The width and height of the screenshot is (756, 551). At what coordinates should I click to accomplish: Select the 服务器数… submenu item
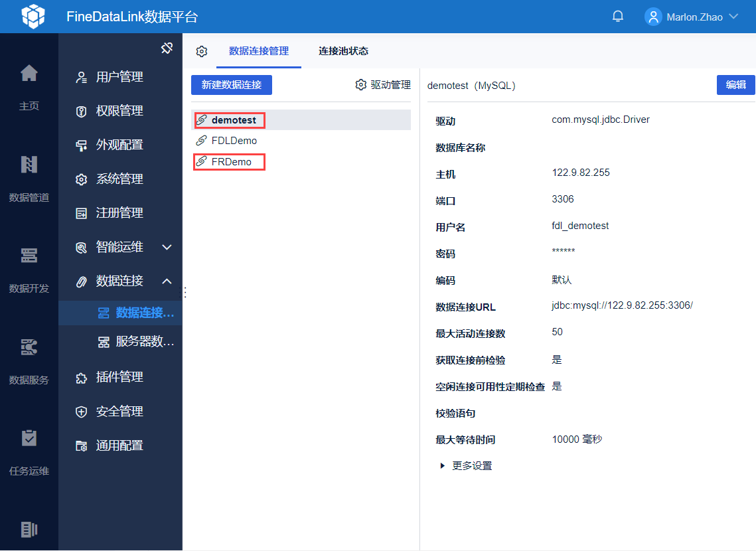point(121,342)
